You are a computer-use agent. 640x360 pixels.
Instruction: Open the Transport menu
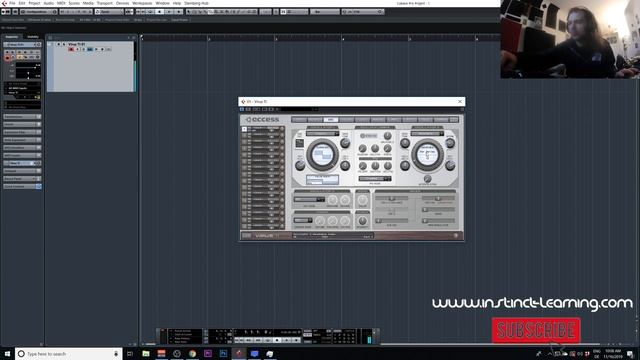[x=104, y=3]
